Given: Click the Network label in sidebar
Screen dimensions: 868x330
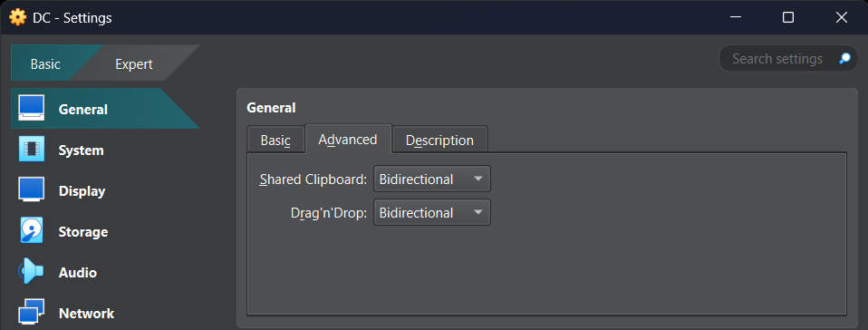Looking at the screenshot, I should point(86,313).
